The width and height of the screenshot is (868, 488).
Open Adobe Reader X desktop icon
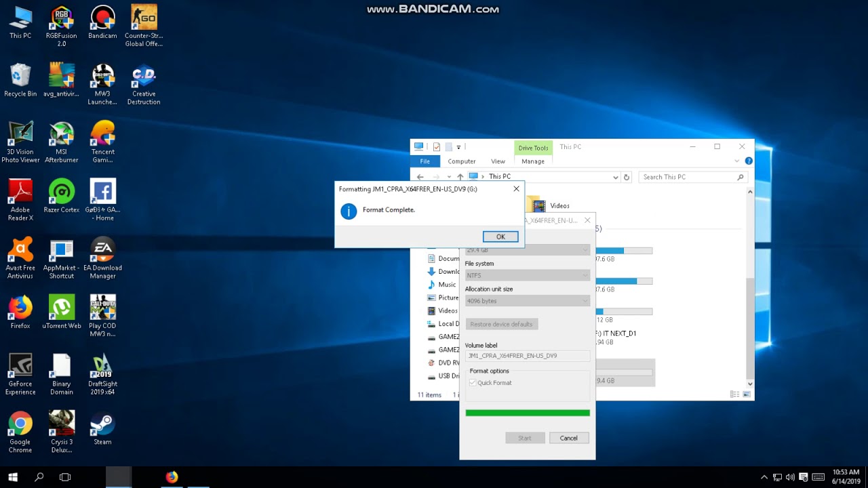[x=20, y=200]
